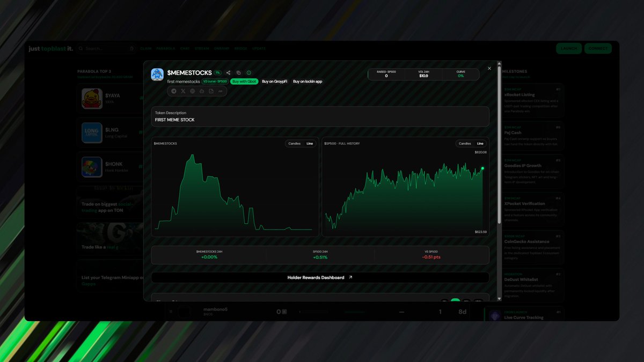Click the SP500 24H +0.51% value

pyautogui.click(x=320, y=257)
